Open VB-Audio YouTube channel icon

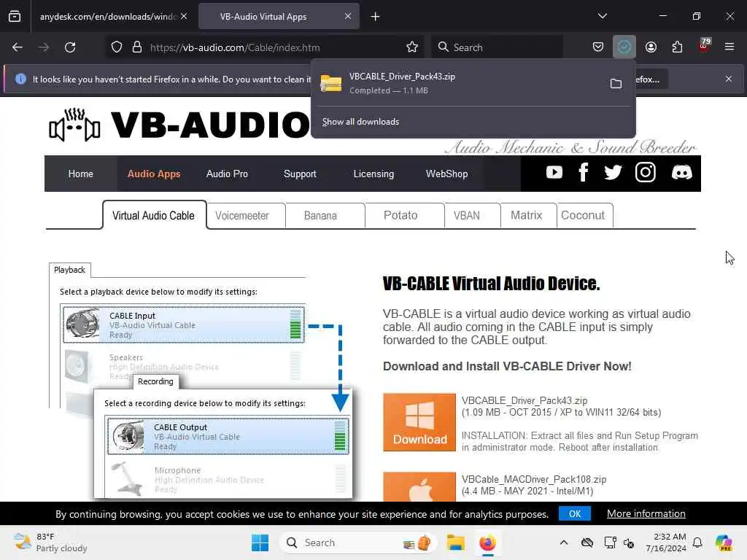tap(554, 172)
